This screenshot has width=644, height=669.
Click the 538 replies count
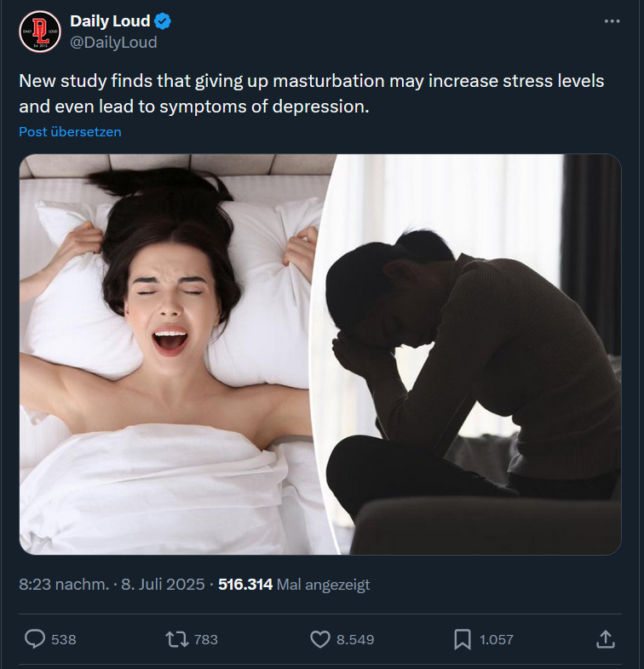(64, 639)
